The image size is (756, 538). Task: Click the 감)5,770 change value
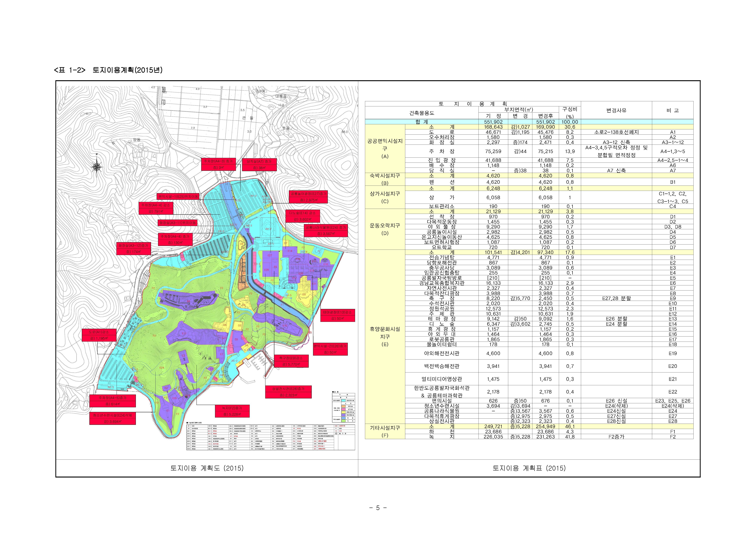pos(520,298)
